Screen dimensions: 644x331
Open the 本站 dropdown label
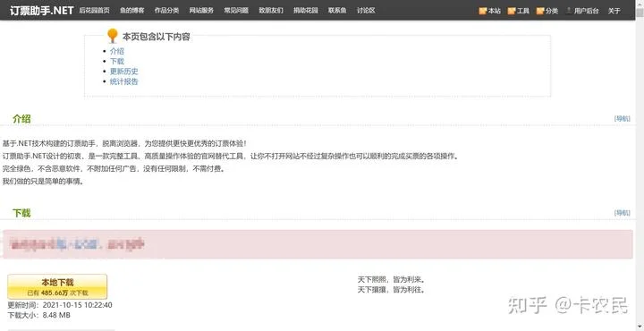click(x=494, y=11)
